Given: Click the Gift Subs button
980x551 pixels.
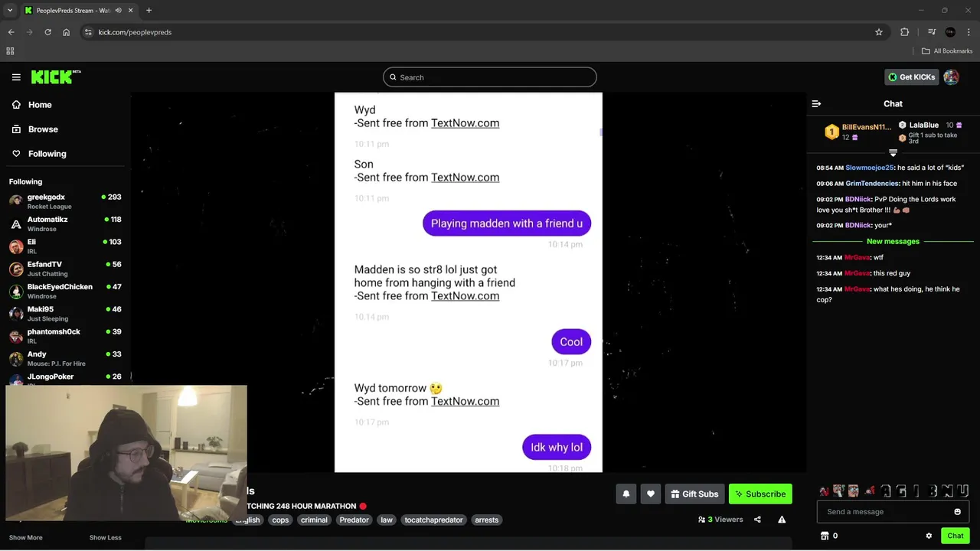Looking at the screenshot, I should [694, 494].
